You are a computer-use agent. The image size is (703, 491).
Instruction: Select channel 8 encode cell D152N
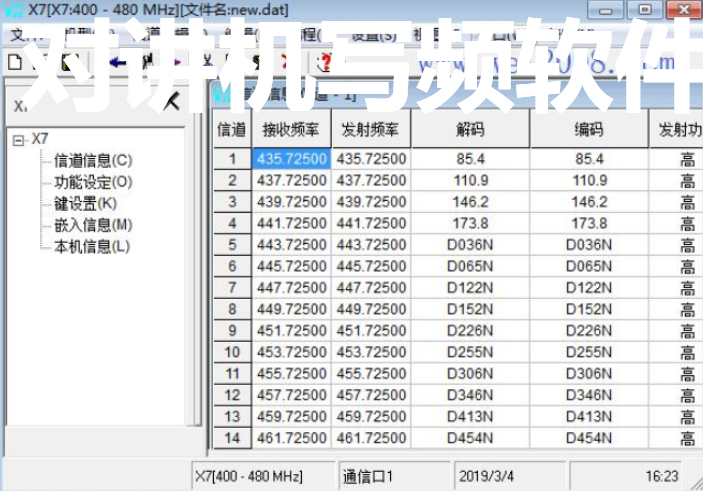coord(589,309)
